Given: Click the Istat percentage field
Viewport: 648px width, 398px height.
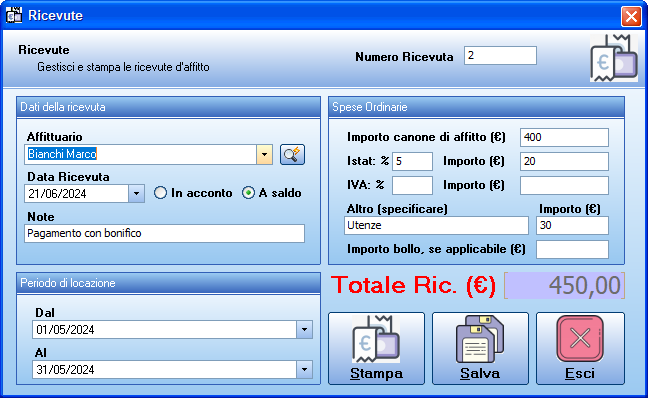Looking at the screenshot, I should coord(412,161).
